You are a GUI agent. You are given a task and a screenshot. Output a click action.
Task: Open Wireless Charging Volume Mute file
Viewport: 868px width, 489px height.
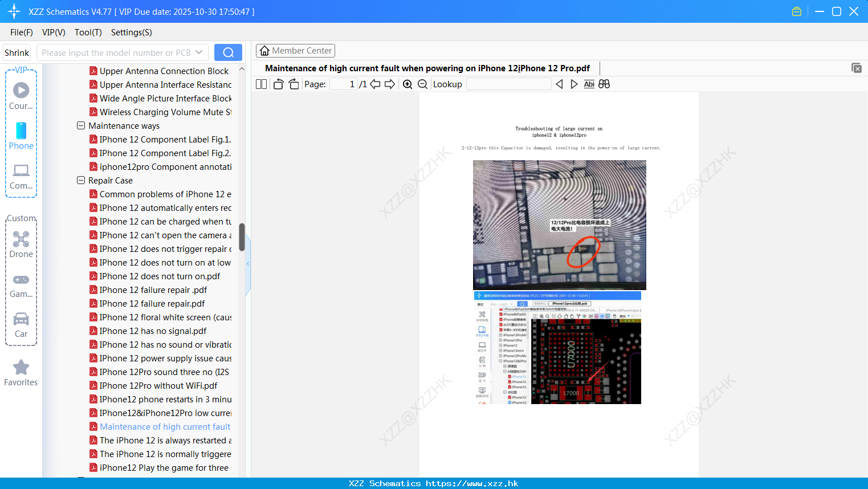tap(161, 112)
